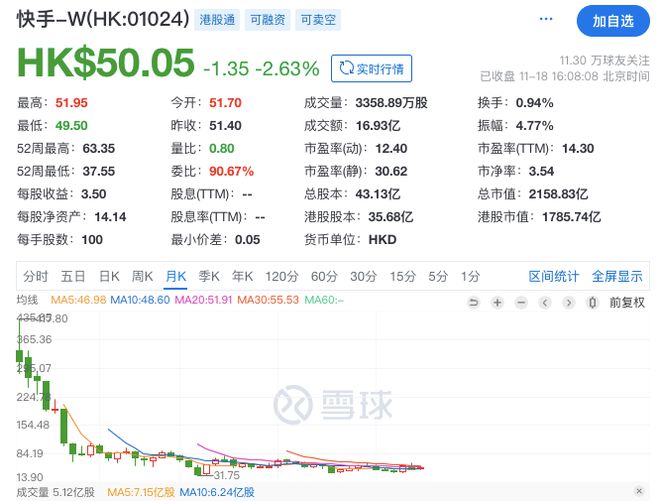660x501 pixels.
Task: Click the MA30:55.53 moving average label
Action: [268, 300]
